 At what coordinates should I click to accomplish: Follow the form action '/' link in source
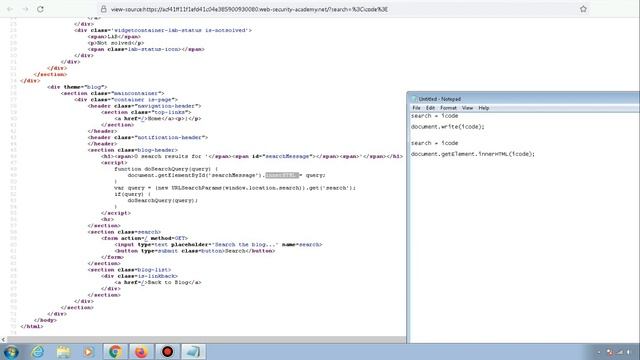[x=146, y=238]
